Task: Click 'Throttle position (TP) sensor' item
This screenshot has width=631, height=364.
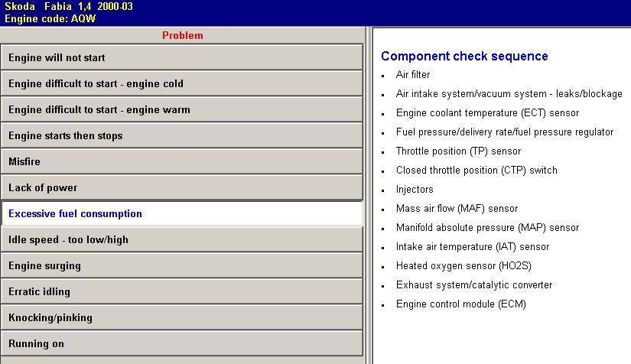Action: [x=458, y=151]
